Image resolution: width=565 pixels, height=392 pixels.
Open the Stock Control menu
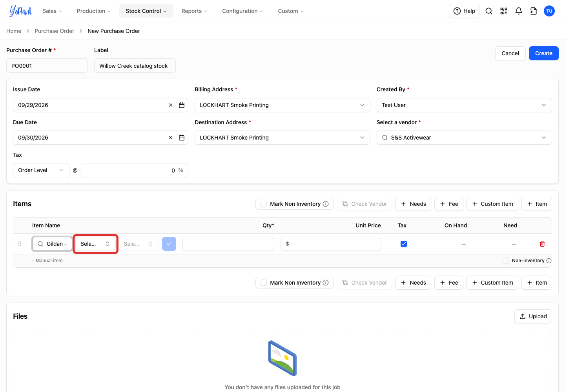[x=146, y=11]
